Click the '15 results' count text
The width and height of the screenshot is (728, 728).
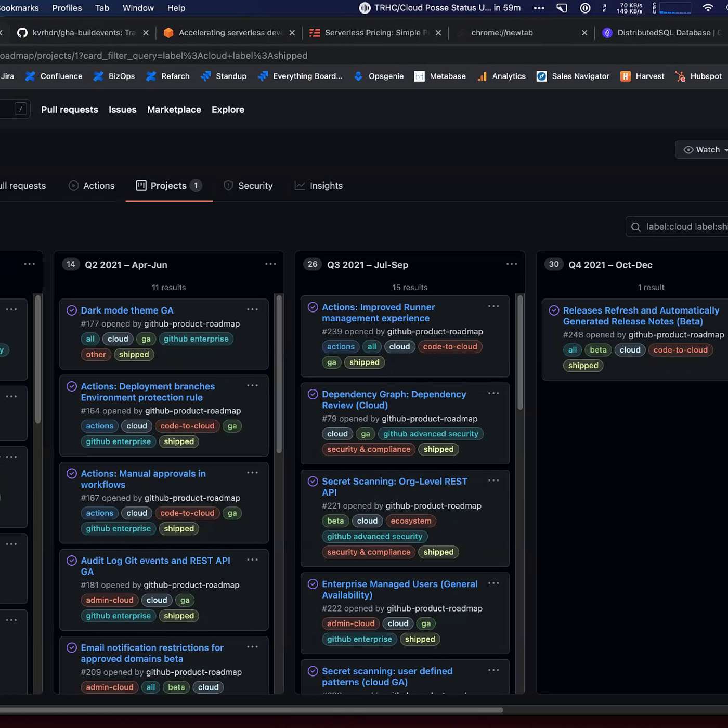(410, 288)
